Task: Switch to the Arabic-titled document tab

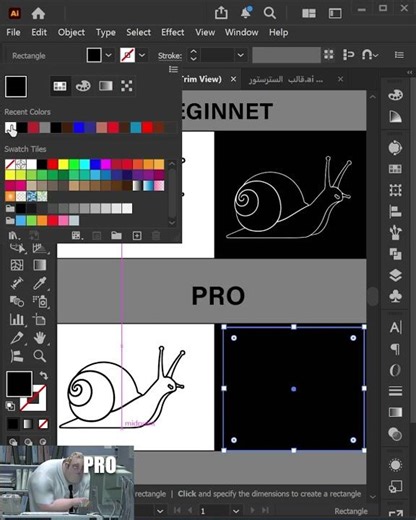Action: click(x=286, y=79)
